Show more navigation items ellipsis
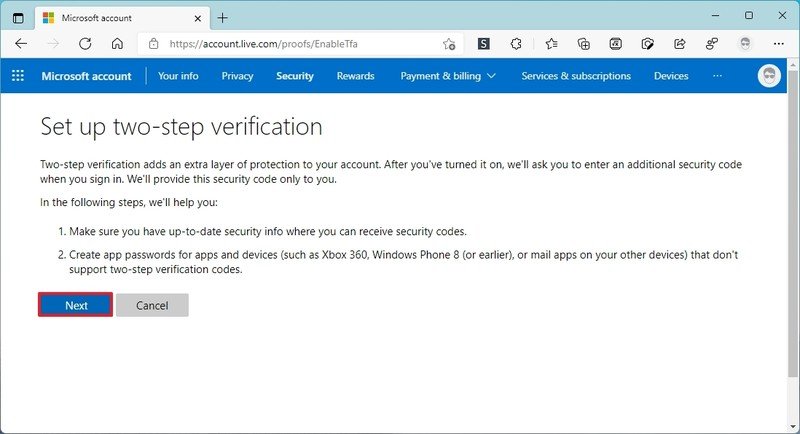 pos(717,76)
